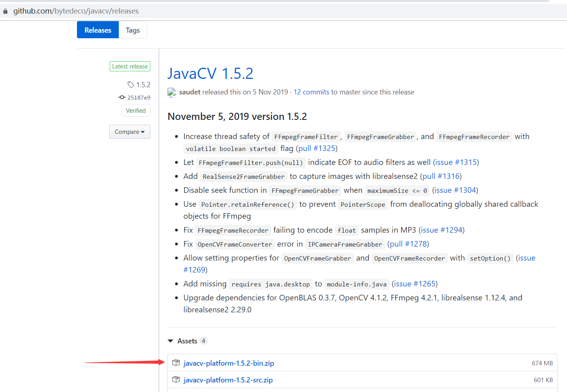
Task: Download javacv-platform-1.5.2-bin.zip
Action: point(229,363)
